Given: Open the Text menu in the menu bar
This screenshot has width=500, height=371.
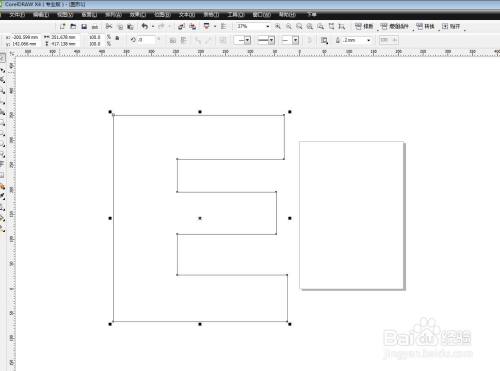Looking at the screenshot, I should [x=187, y=15].
